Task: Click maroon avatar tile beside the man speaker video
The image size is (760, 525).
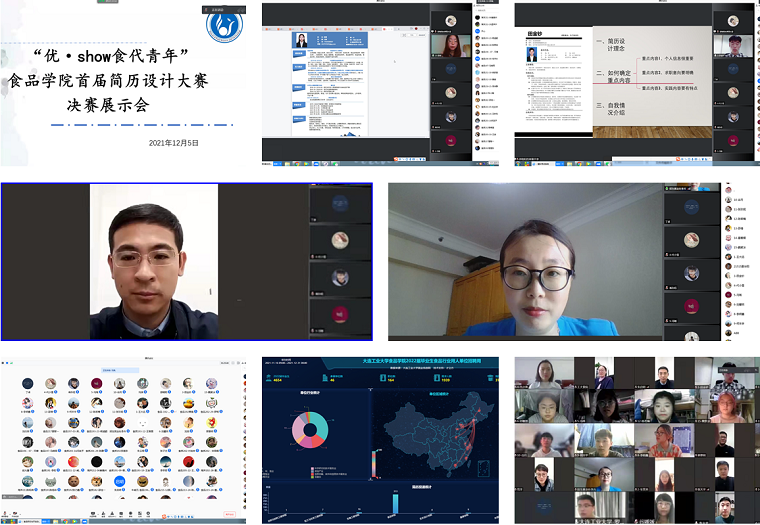Action: (340, 315)
